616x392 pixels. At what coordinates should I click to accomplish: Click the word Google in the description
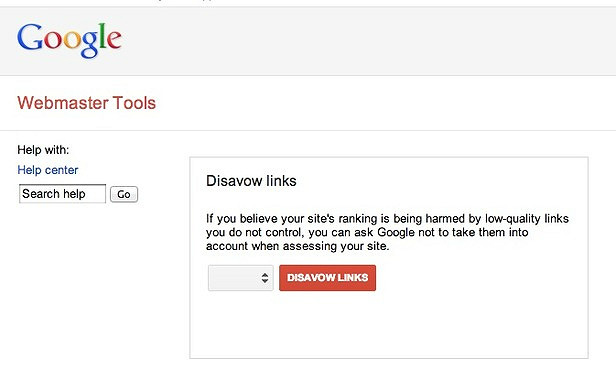coord(396,233)
